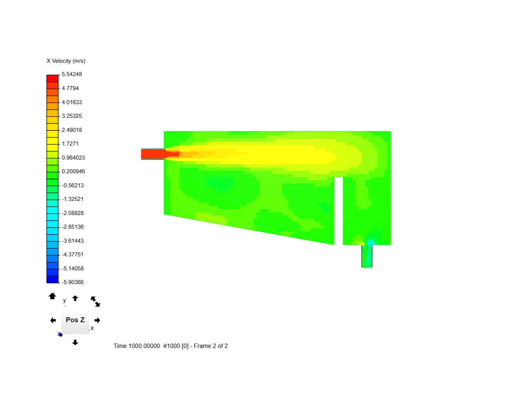The width and height of the screenshot is (532, 399).
Task: Click the legend value 0.200946
Action: 73,171
